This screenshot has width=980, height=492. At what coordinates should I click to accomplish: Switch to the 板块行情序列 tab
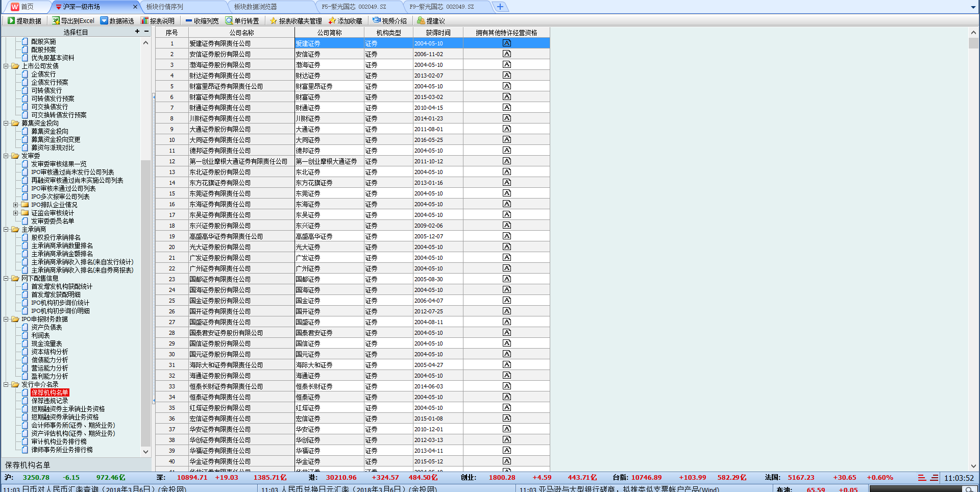point(164,7)
